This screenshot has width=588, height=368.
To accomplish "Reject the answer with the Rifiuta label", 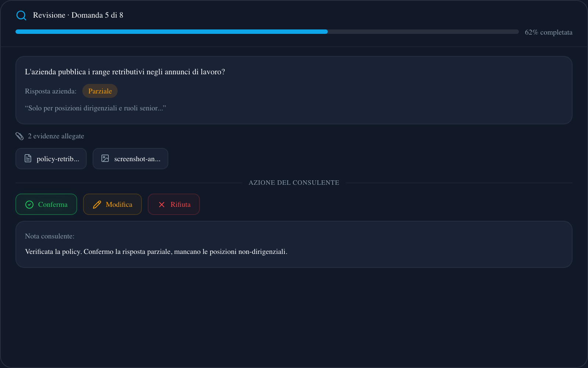I will pyautogui.click(x=180, y=205).
